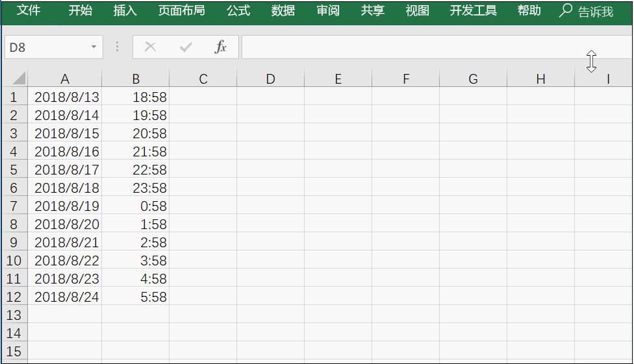This screenshot has height=364, width=634.
Task: Select column B header
Action: tap(136, 79)
